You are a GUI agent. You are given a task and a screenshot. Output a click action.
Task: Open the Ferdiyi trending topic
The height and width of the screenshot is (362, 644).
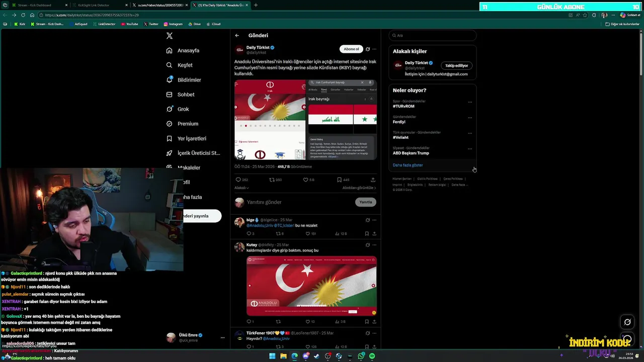(399, 122)
